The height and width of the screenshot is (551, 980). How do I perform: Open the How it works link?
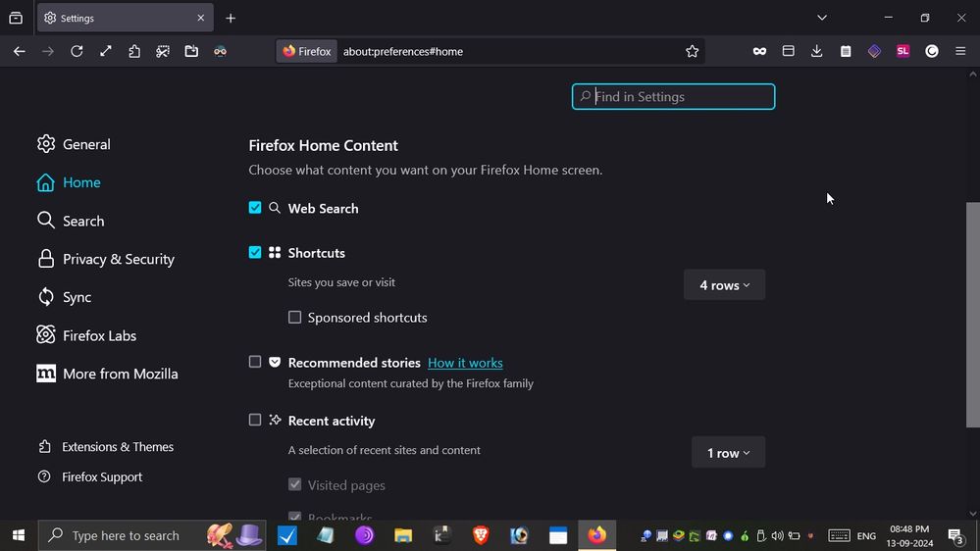click(465, 363)
